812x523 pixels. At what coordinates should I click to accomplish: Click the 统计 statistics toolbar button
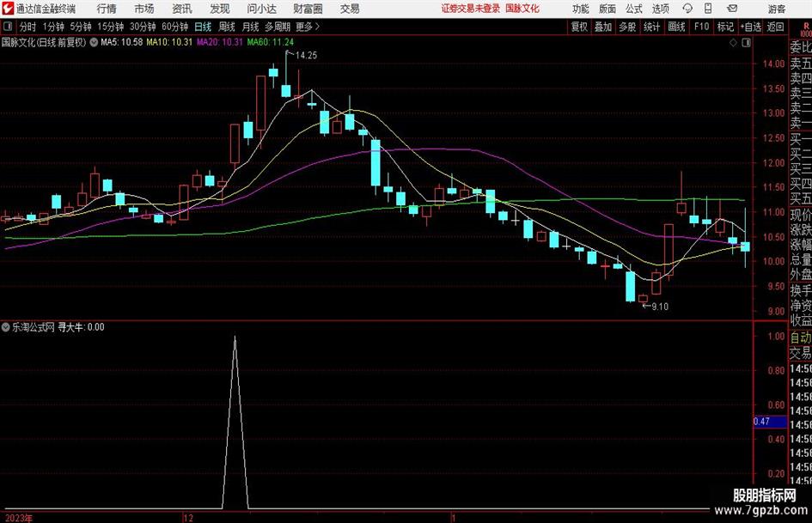pyautogui.click(x=651, y=27)
